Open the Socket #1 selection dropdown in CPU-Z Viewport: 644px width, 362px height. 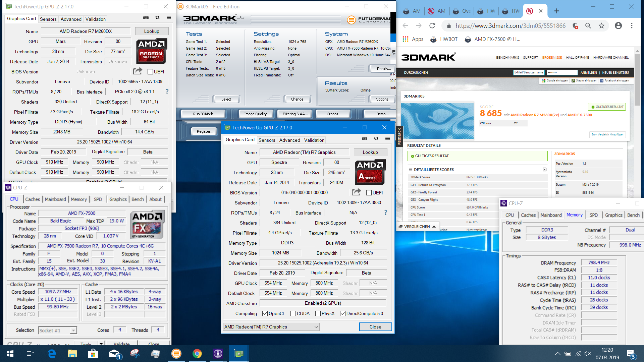coord(58,330)
